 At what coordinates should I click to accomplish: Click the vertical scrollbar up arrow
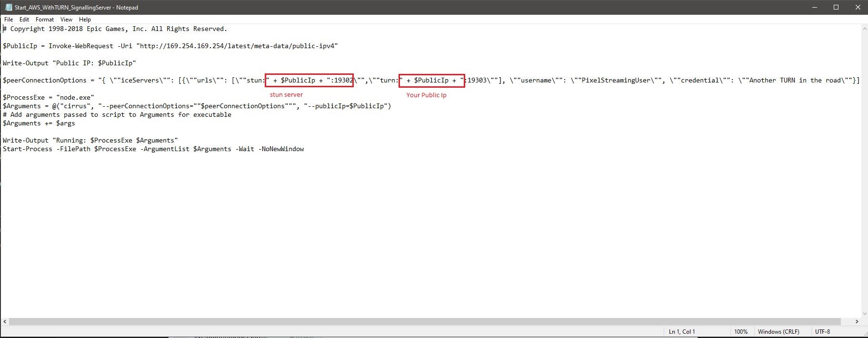pyautogui.click(x=864, y=29)
